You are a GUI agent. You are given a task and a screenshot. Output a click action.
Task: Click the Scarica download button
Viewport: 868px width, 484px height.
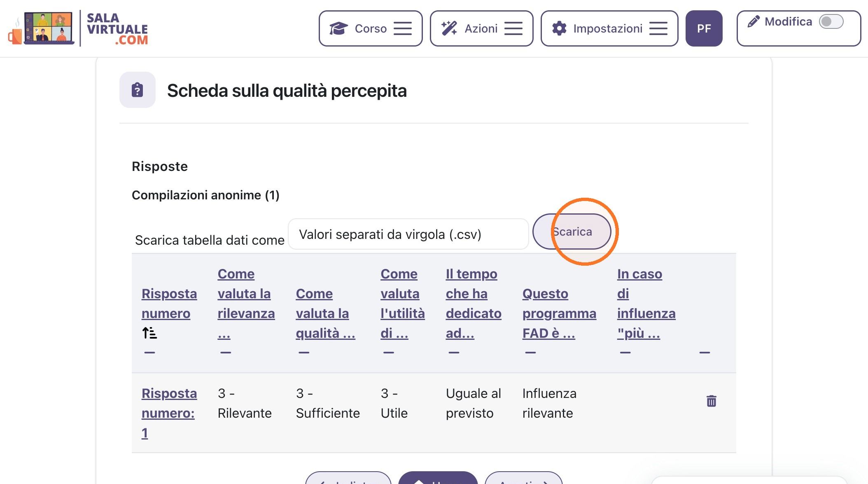[x=572, y=231]
